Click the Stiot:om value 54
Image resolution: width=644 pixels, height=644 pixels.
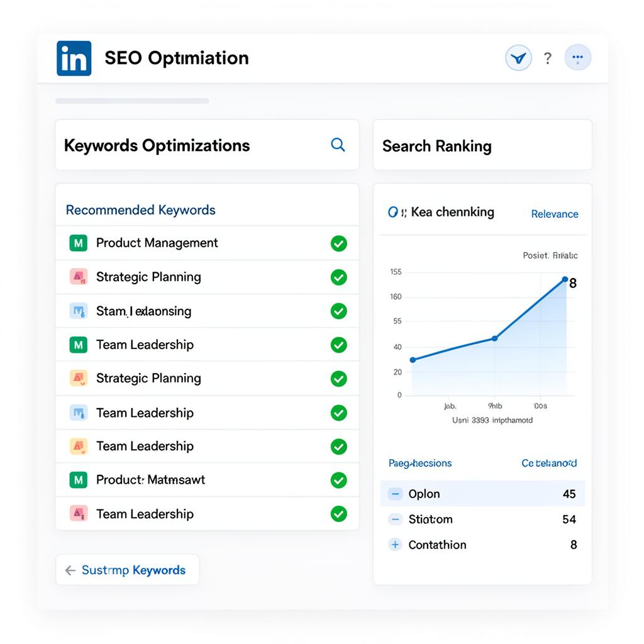569,519
